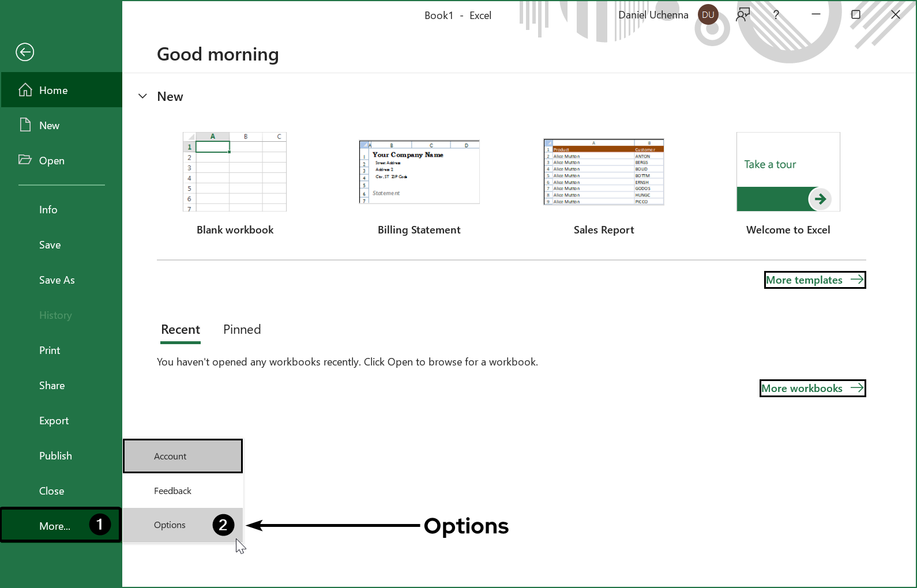The width and height of the screenshot is (917, 588).
Task: Click the New document icon in sidebar
Action: coord(25,125)
